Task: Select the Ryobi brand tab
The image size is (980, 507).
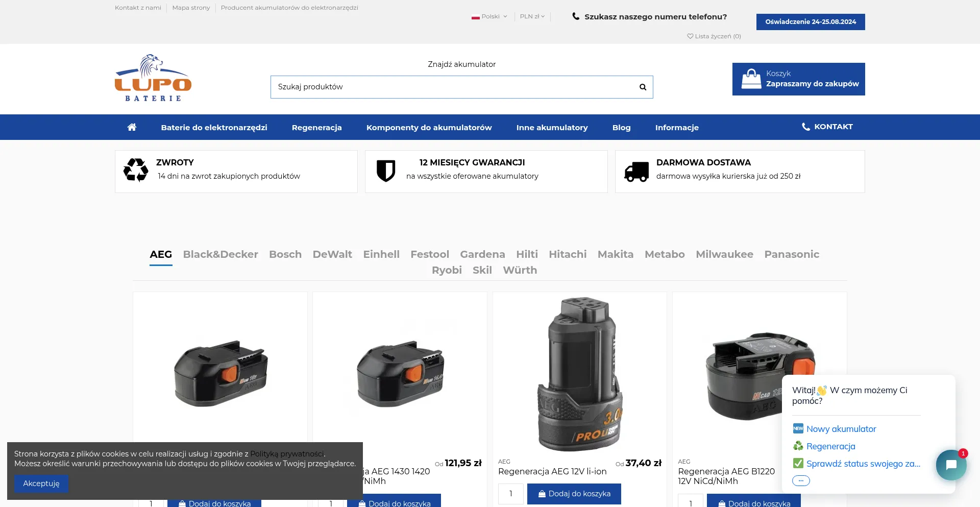Action: (x=447, y=270)
